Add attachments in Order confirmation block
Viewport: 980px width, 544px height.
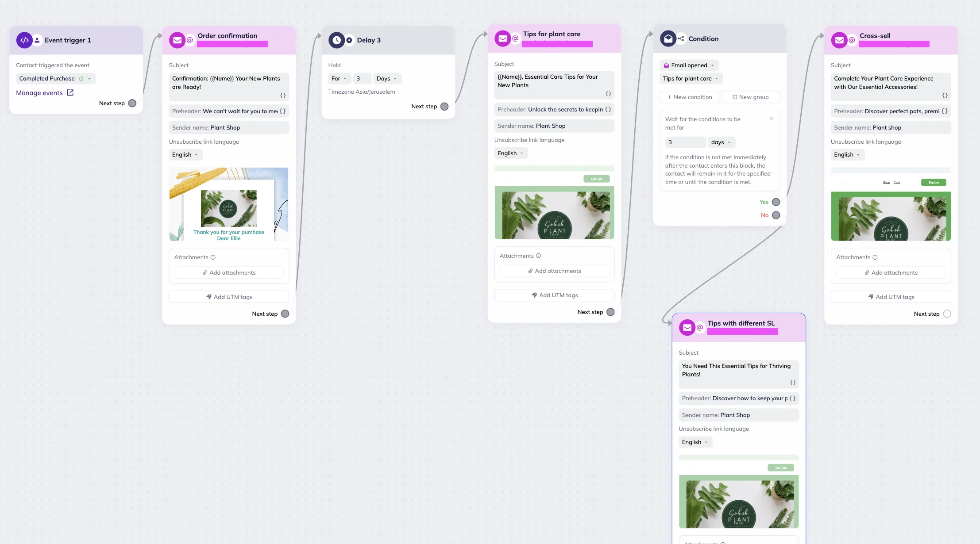click(x=229, y=273)
